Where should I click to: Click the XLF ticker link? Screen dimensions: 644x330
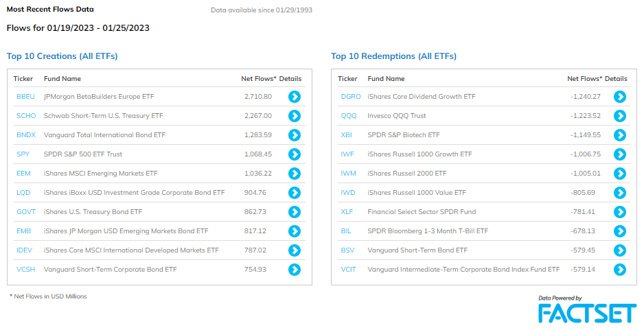347,212
